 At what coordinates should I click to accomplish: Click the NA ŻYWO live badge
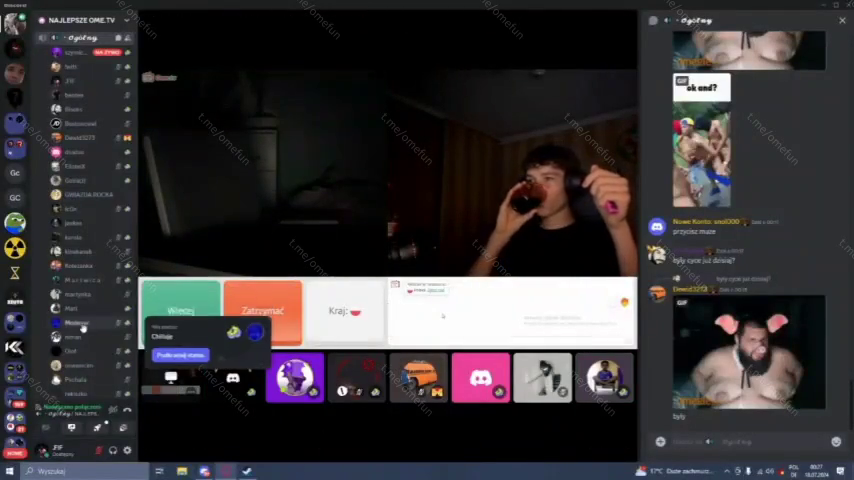pyautogui.click(x=107, y=52)
